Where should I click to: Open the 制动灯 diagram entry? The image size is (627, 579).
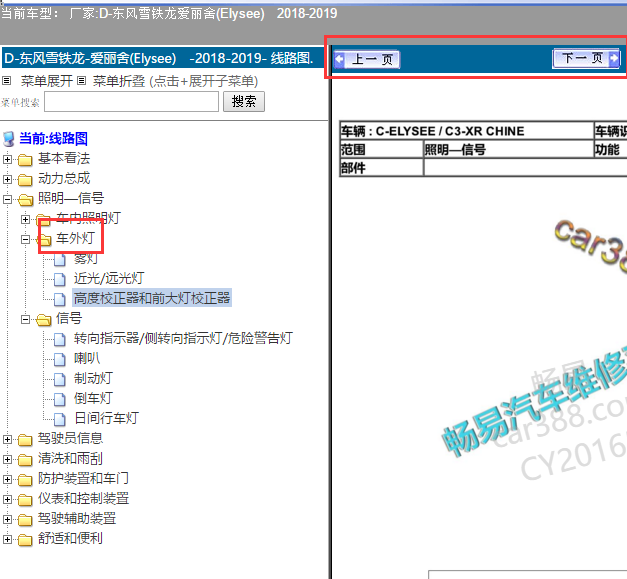[x=93, y=378]
